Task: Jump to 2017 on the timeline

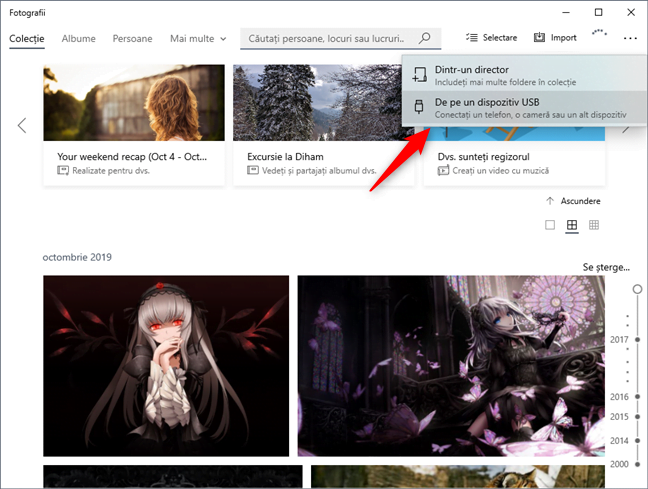Action: click(x=619, y=340)
